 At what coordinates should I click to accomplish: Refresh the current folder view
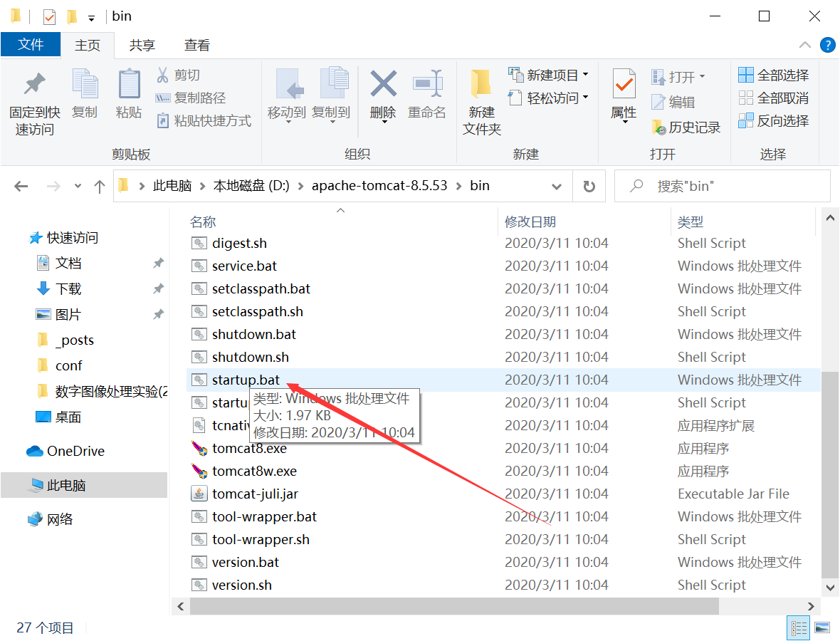[x=589, y=186]
